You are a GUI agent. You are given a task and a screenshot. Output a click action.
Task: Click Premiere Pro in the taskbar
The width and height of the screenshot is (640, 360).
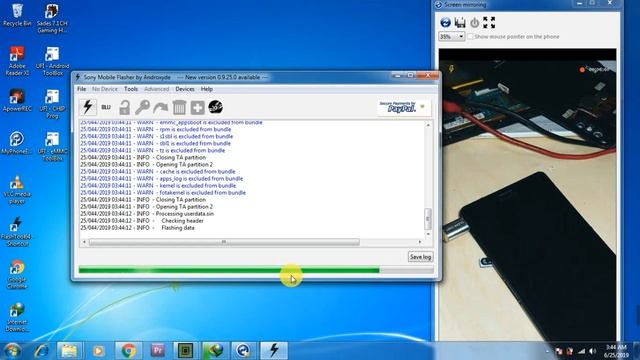tap(158, 350)
